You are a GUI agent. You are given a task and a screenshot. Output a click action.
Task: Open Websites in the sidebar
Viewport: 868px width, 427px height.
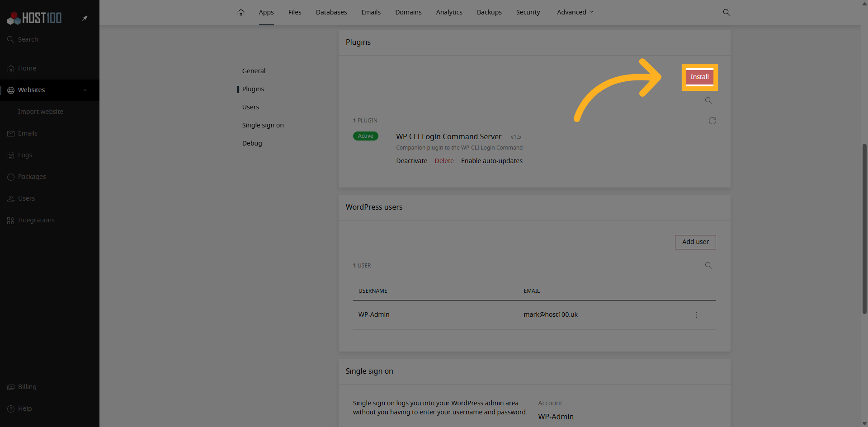point(50,90)
